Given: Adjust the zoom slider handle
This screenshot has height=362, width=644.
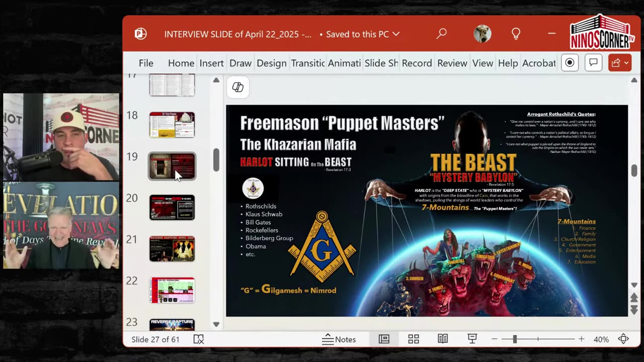Looking at the screenshot, I should click(x=515, y=339).
